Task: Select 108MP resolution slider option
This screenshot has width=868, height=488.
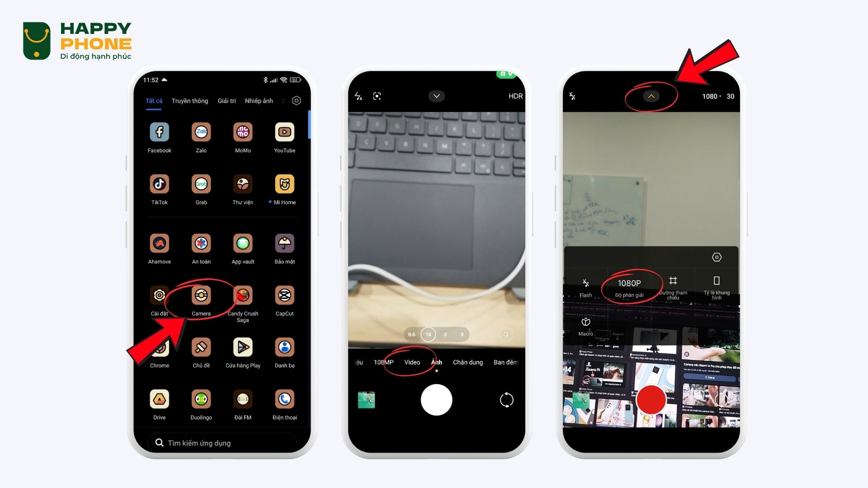Action: (383, 361)
